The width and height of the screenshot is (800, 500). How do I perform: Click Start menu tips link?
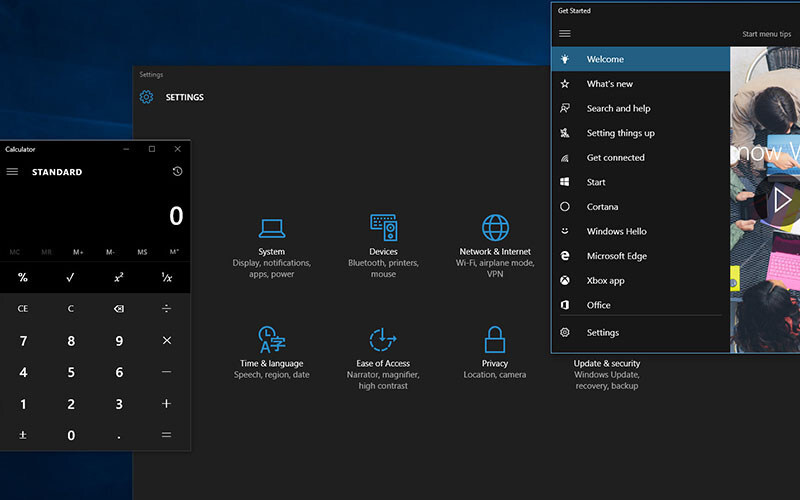point(766,34)
